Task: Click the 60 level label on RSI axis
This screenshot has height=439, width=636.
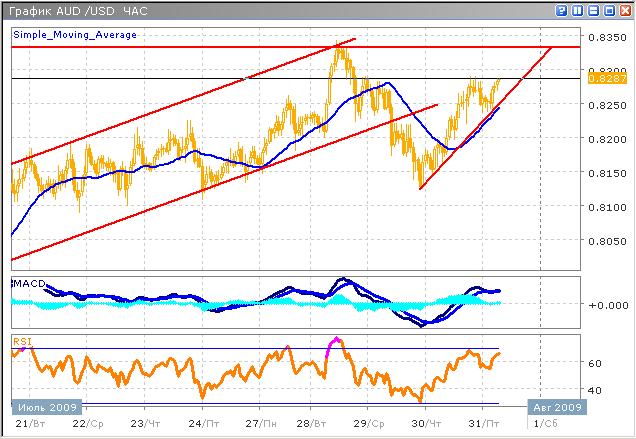Action: tap(595, 363)
